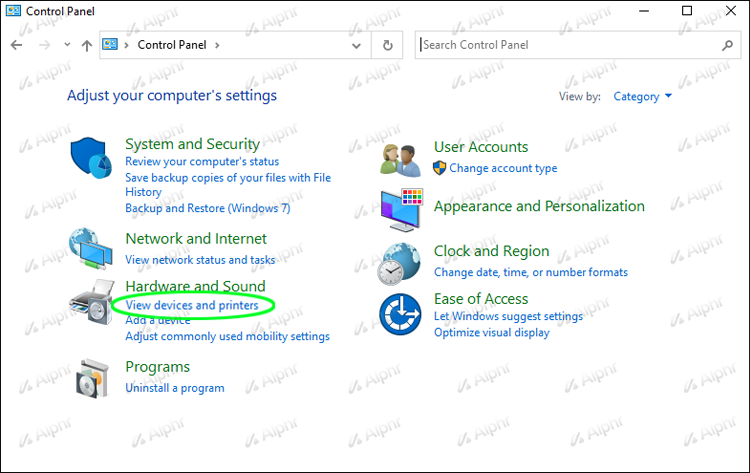
Task: Open the Uninstall a program link
Action: pos(174,388)
